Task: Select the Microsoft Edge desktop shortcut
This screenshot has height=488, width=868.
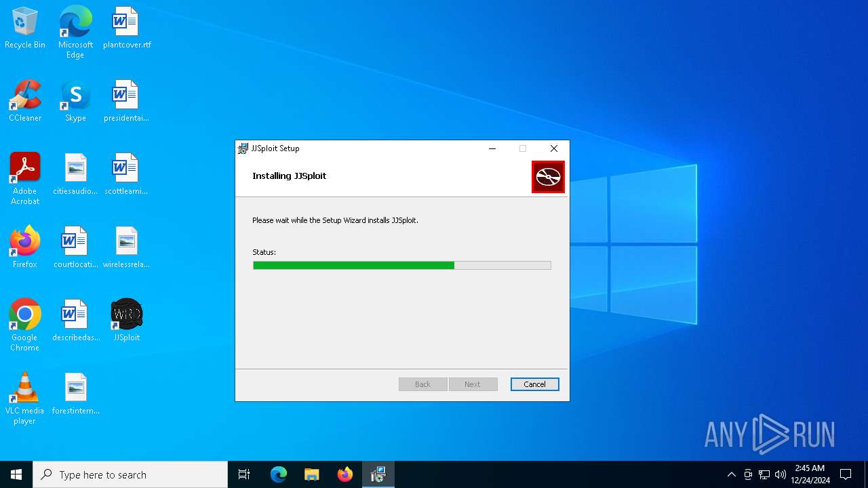Action: pyautogui.click(x=75, y=33)
